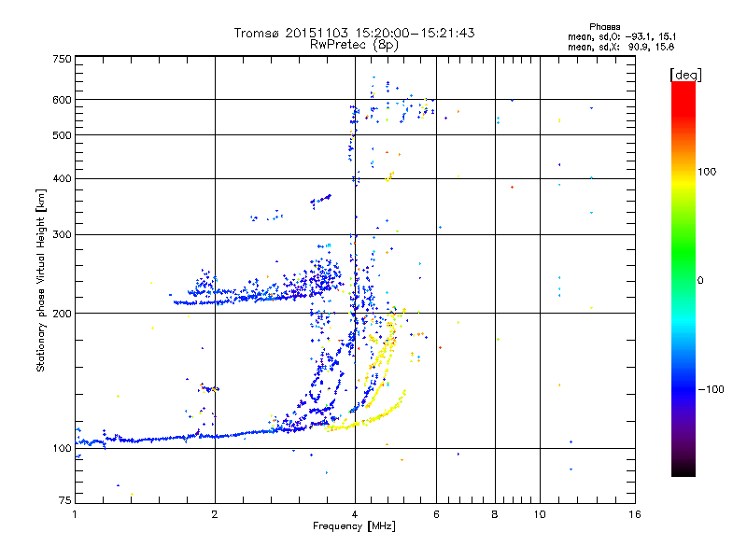The width and height of the screenshot is (747, 560).
Task: Click the x-axis tick label "2"
Action: [215, 514]
